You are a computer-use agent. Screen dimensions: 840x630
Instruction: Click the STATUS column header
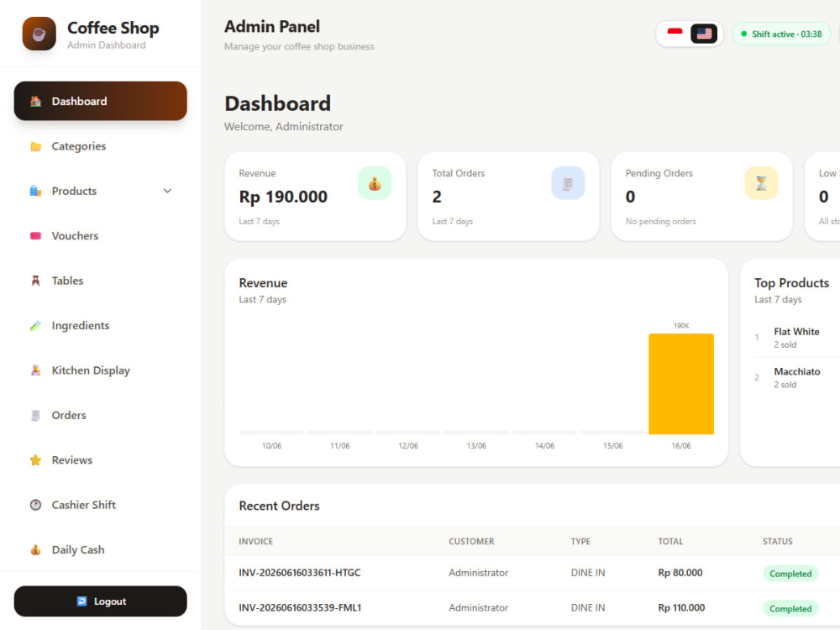click(x=777, y=541)
